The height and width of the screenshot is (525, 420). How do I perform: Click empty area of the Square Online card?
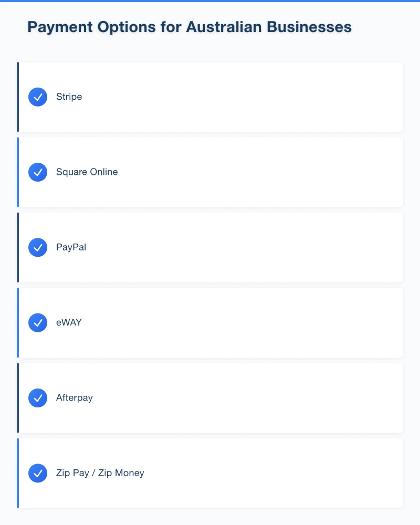pos(262,172)
